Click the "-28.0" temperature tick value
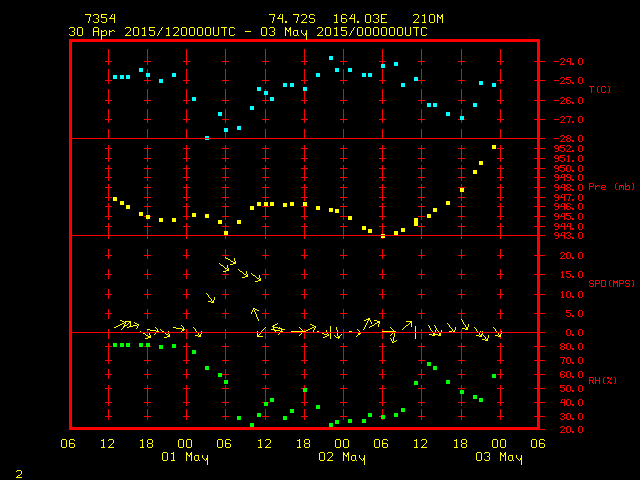640x480 pixels. (x=568, y=139)
